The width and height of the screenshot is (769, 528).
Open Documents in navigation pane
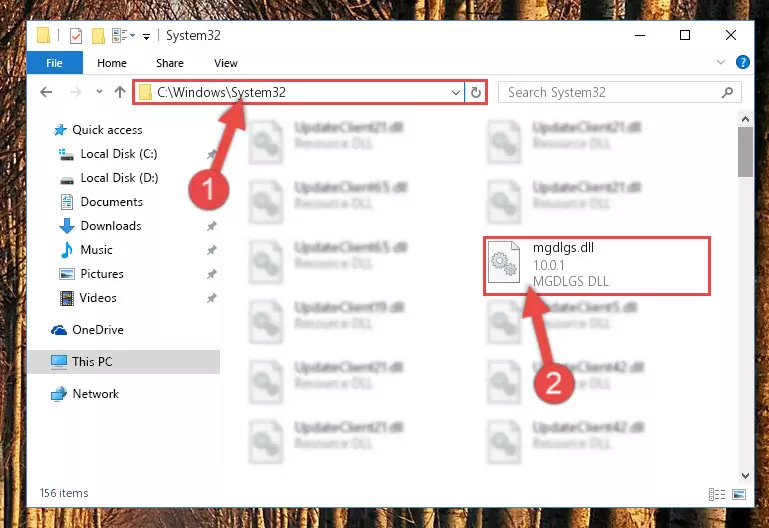tap(102, 202)
